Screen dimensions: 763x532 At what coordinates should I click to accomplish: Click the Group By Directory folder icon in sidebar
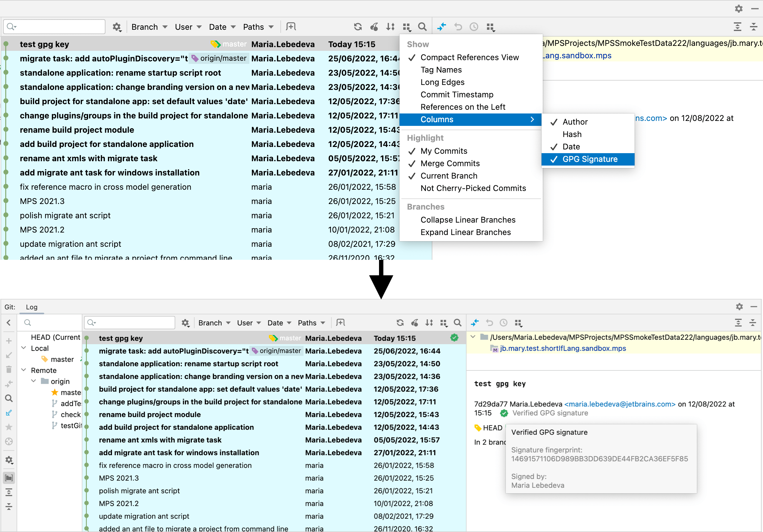point(9,478)
